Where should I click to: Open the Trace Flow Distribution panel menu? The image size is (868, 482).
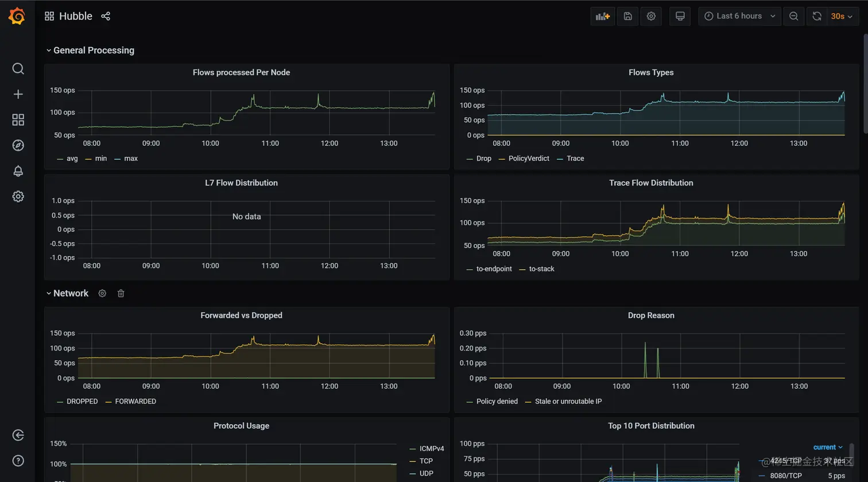651,182
